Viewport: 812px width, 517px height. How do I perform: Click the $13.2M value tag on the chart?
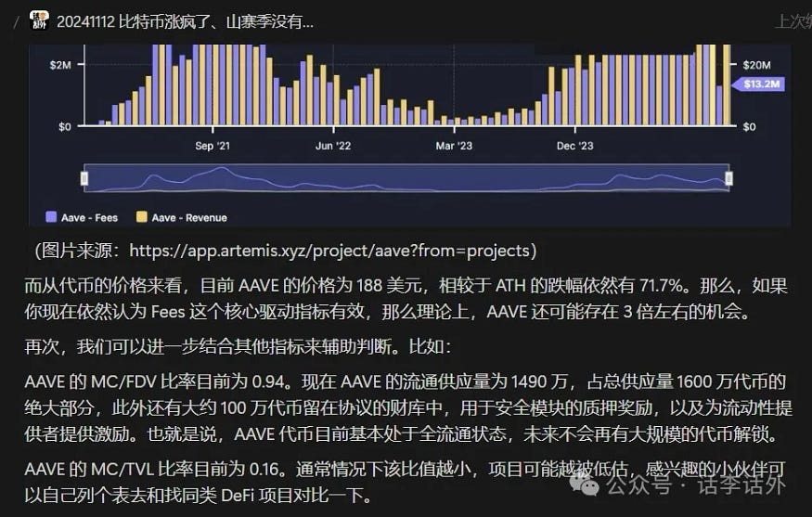point(758,84)
